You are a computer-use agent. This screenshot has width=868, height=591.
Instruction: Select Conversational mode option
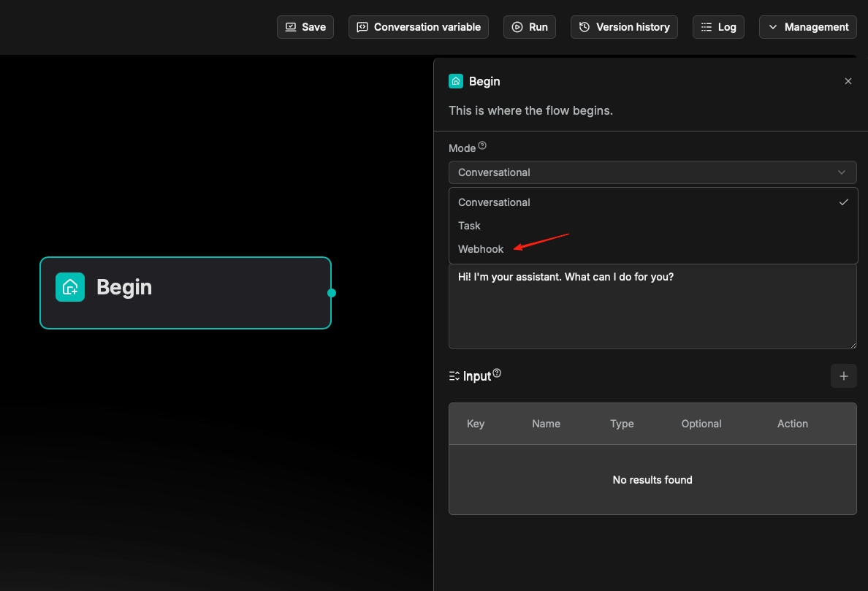click(x=494, y=202)
